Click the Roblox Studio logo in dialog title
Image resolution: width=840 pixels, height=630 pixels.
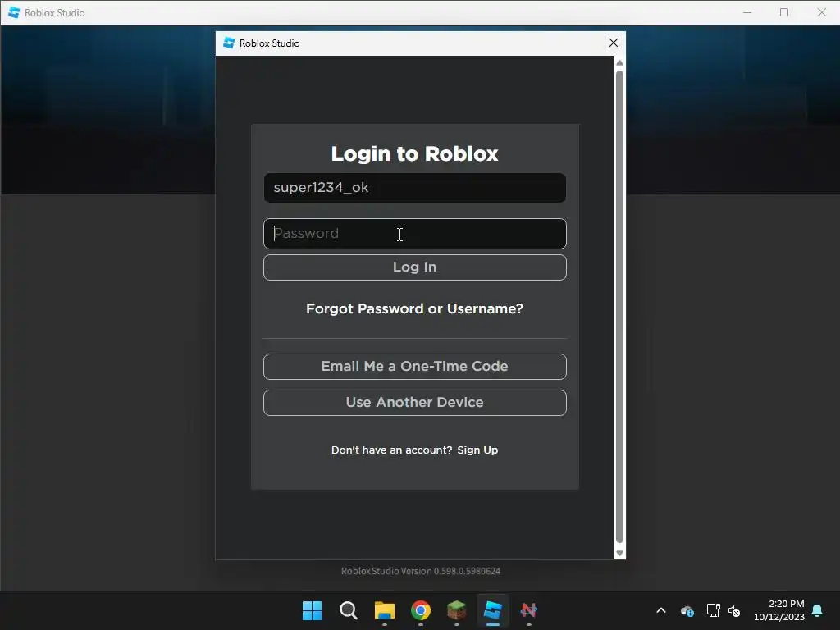pos(229,43)
